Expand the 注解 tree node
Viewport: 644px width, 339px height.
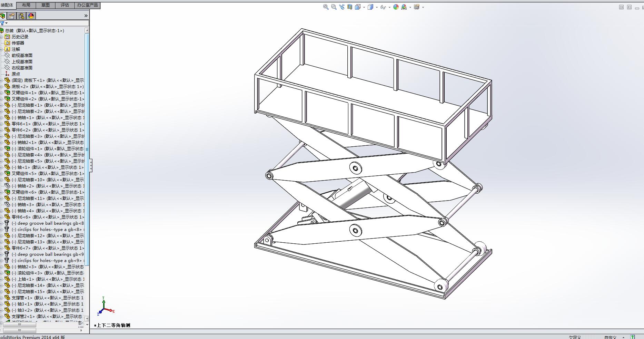pyautogui.click(x=1, y=49)
